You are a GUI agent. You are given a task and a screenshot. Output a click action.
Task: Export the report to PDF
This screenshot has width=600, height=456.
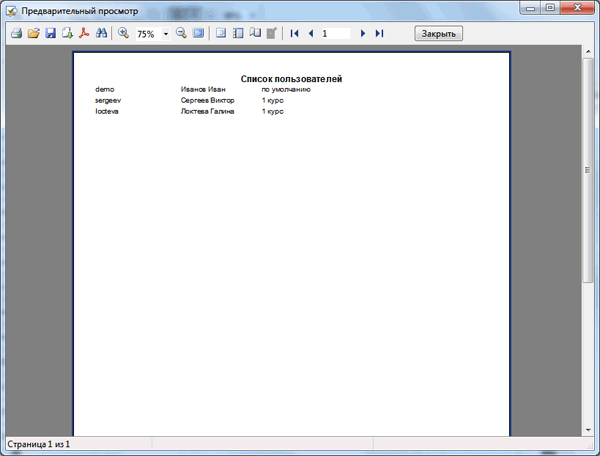pyautogui.click(x=84, y=33)
